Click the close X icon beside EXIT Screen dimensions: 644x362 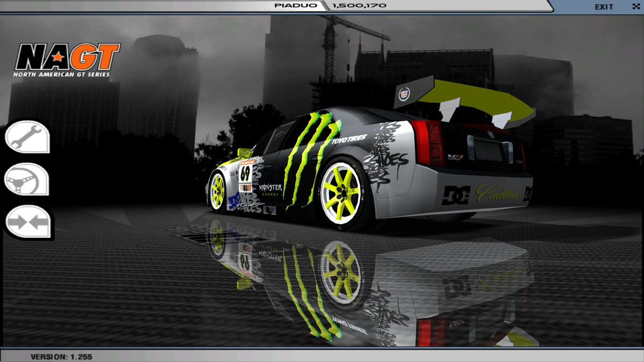(636, 7)
